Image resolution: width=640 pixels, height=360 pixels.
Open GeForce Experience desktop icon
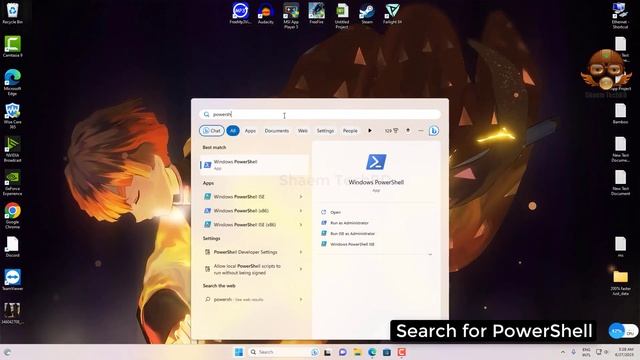[x=12, y=183]
